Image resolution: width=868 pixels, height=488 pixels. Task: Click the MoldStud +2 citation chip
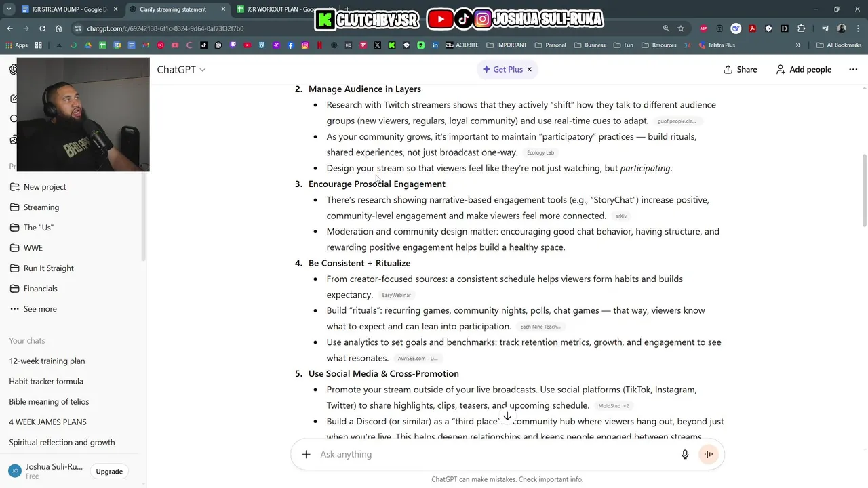614,406
